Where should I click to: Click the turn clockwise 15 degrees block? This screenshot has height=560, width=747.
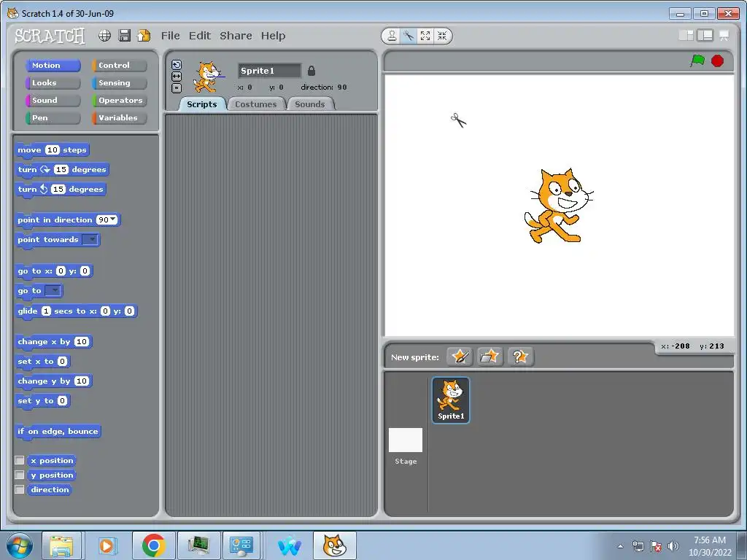click(62, 169)
